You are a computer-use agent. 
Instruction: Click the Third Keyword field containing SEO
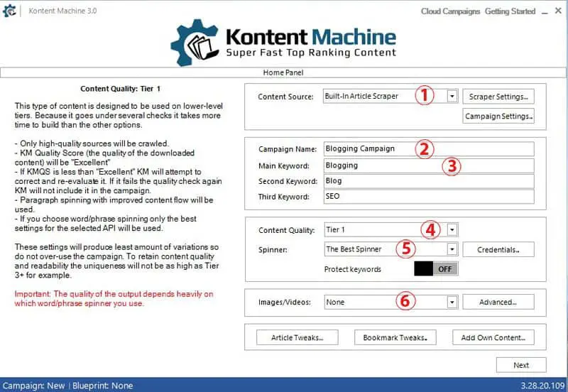pos(427,197)
